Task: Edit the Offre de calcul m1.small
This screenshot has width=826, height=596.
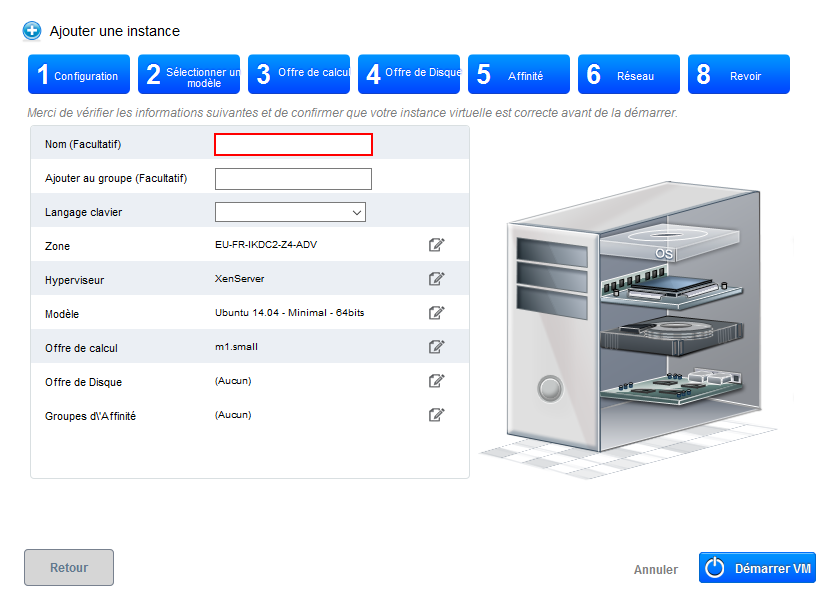Action: [x=436, y=347]
